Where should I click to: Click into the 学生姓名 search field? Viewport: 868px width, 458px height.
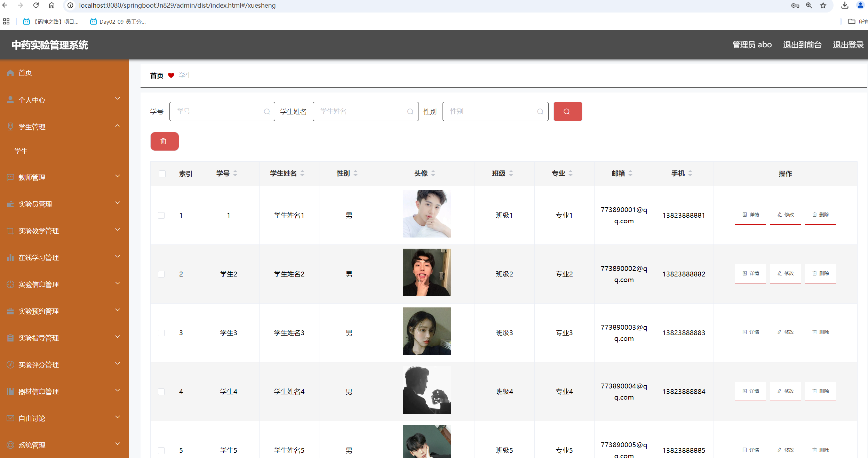(366, 111)
